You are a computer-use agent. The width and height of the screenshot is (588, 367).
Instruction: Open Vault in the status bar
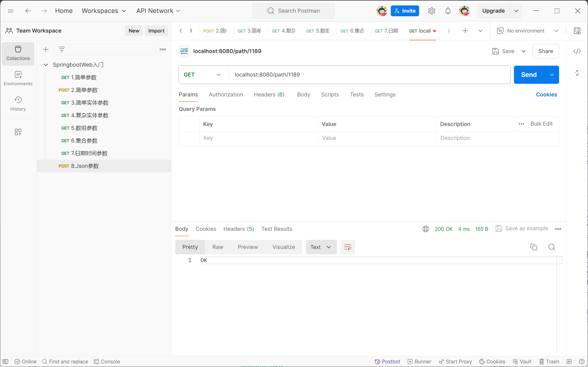coord(522,362)
